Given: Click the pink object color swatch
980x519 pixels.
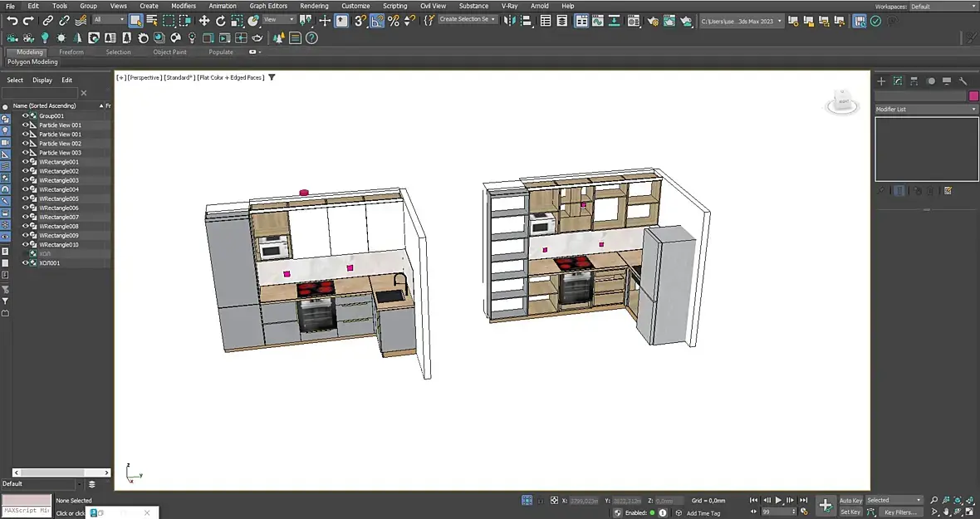Looking at the screenshot, I should (x=973, y=96).
